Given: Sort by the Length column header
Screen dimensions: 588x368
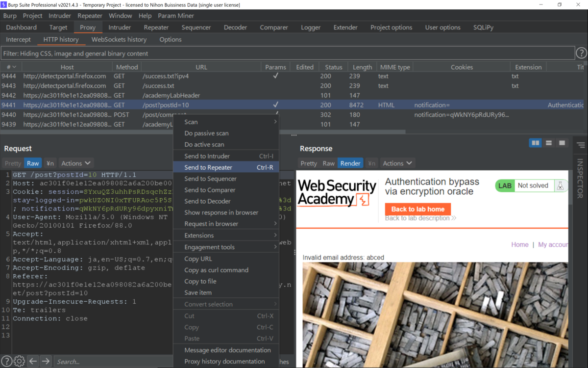Looking at the screenshot, I should click(362, 67).
